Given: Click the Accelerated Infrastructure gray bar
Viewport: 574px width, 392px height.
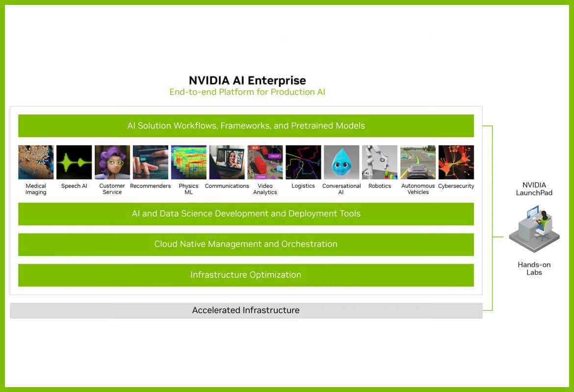Looking at the screenshot, I should tap(246, 311).
